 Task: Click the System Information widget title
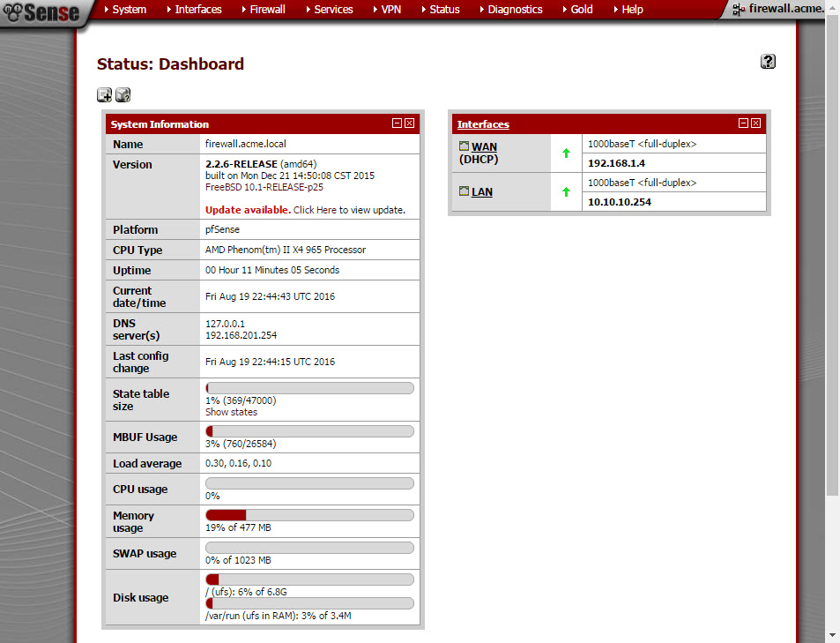(x=160, y=124)
